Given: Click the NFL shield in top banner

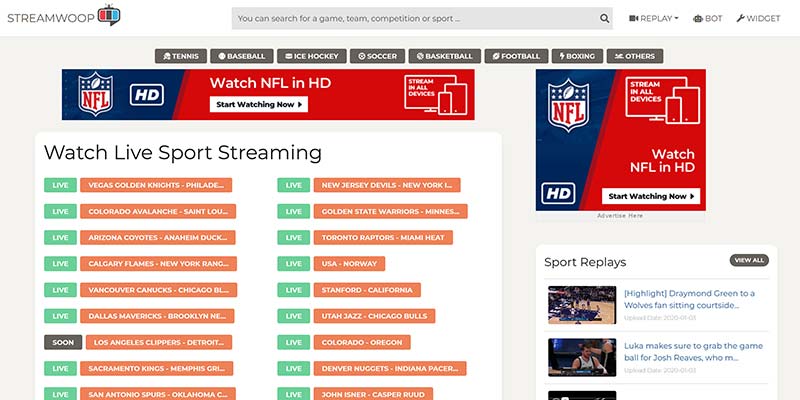Looking at the screenshot, I should click(x=95, y=94).
